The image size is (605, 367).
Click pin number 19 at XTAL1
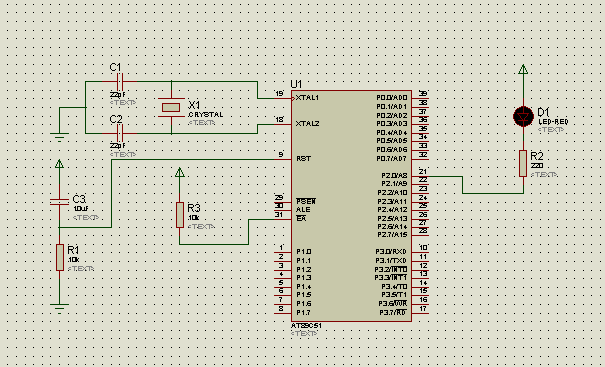pyautogui.click(x=279, y=93)
